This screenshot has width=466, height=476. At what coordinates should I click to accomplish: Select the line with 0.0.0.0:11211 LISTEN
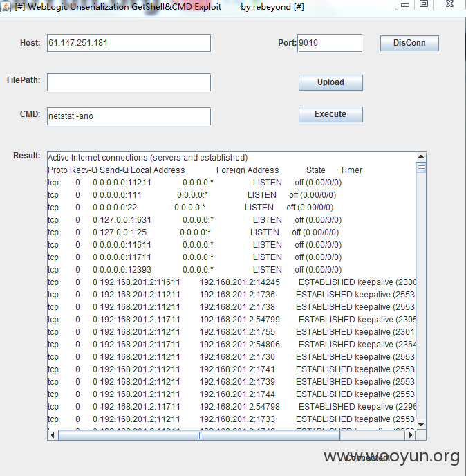click(x=194, y=183)
